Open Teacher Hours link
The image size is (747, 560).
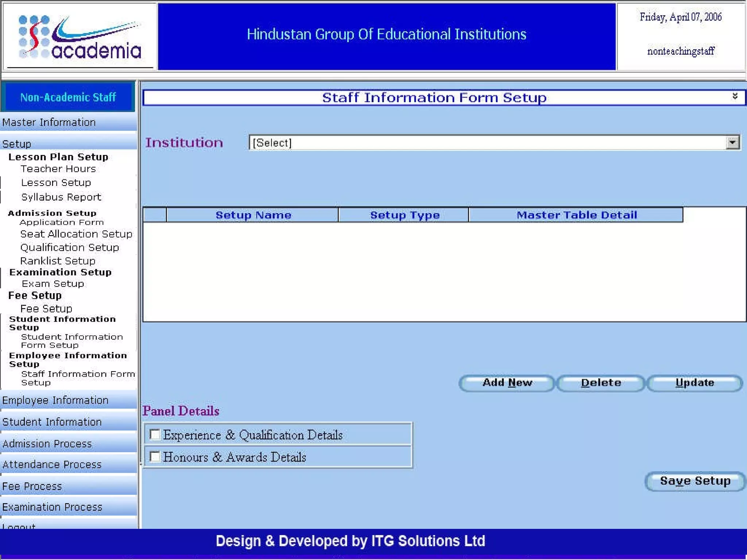(x=58, y=169)
